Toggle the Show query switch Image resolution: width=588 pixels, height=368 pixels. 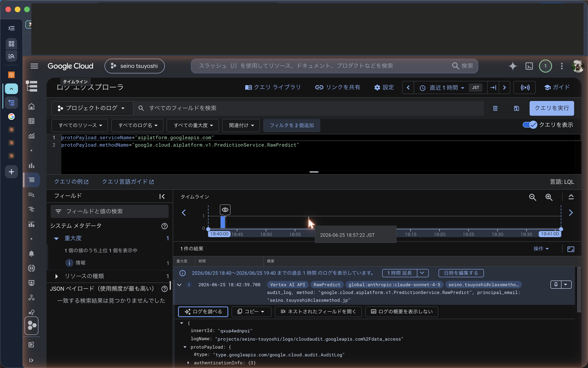pos(530,125)
